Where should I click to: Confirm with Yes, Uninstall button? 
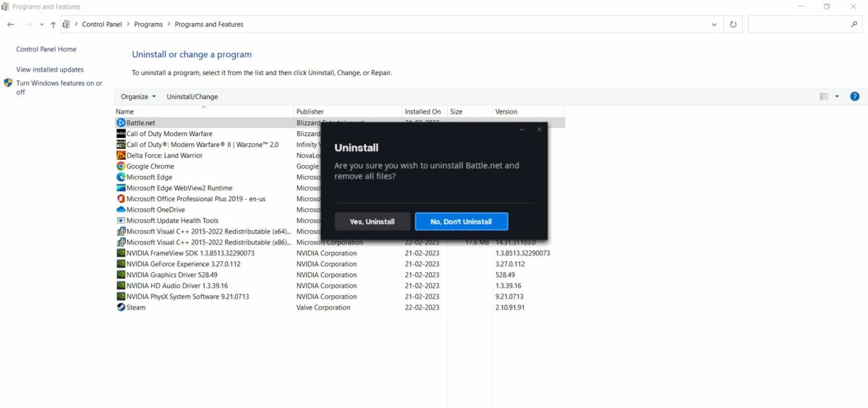[x=372, y=221]
